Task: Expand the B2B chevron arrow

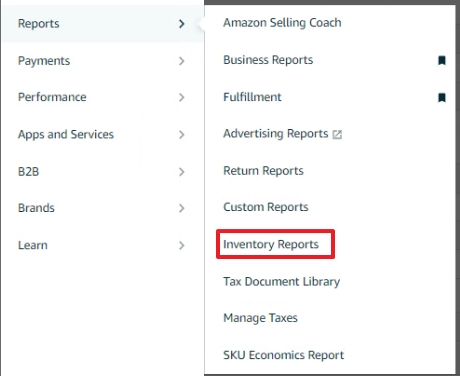Action: pyautogui.click(x=181, y=172)
